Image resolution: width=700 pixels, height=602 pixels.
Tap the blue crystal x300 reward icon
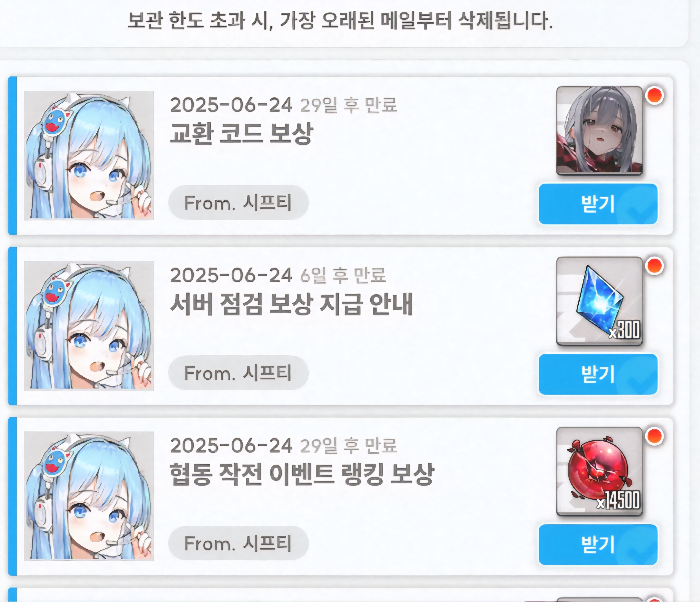click(599, 301)
